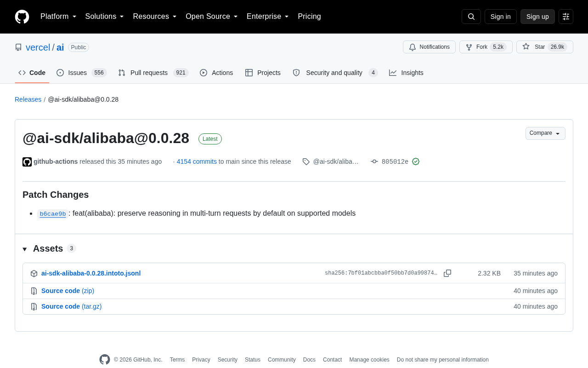This screenshot has width=588, height=368.
Task: Open Contact footer link
Action: [332, 360]
